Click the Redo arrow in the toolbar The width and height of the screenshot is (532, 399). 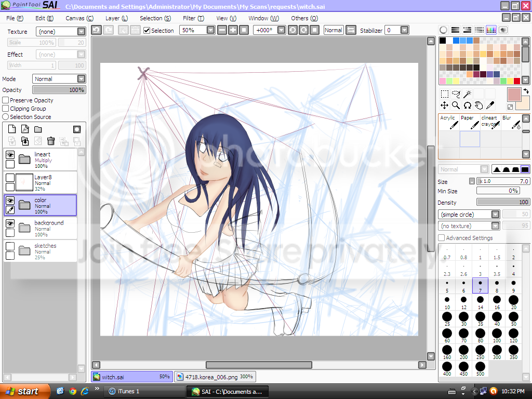pyautogui.click(x=108, y=30)
